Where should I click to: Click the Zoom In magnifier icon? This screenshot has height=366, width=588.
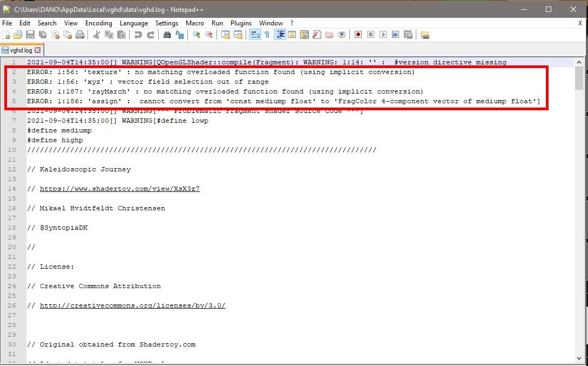point(197,35)
